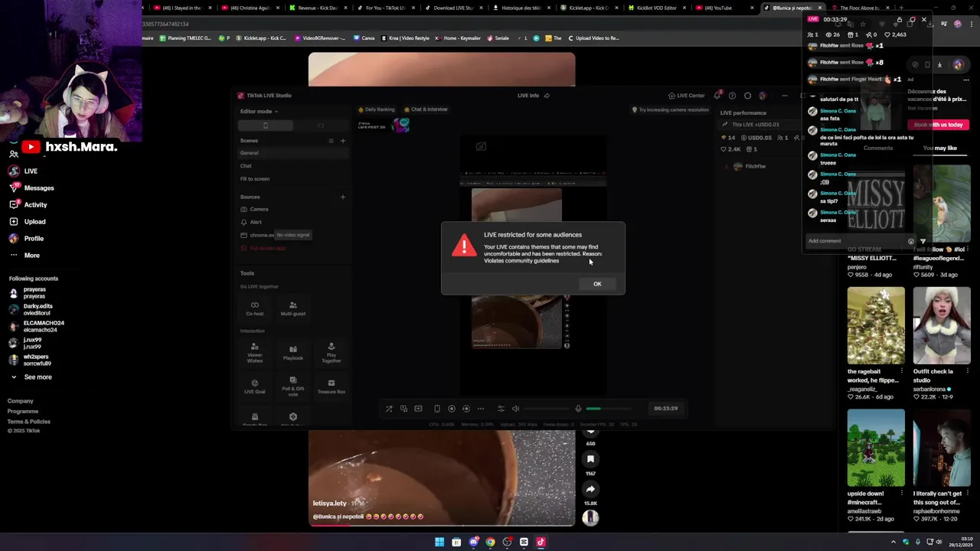Adjust the microphone volume slider
Viewport: 980px width, 551px height.
[x=609, y=409]
